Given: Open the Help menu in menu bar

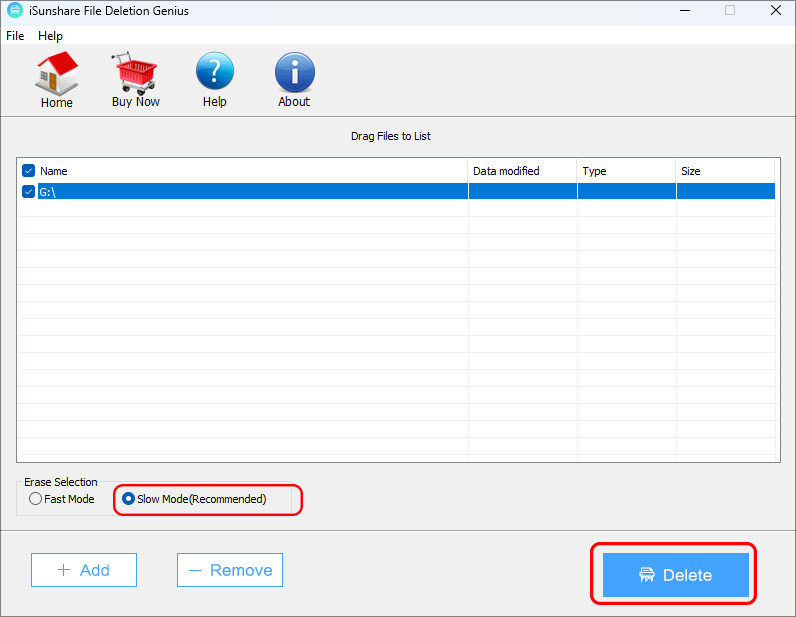Looking at the screenshot, I should [50, 36].
